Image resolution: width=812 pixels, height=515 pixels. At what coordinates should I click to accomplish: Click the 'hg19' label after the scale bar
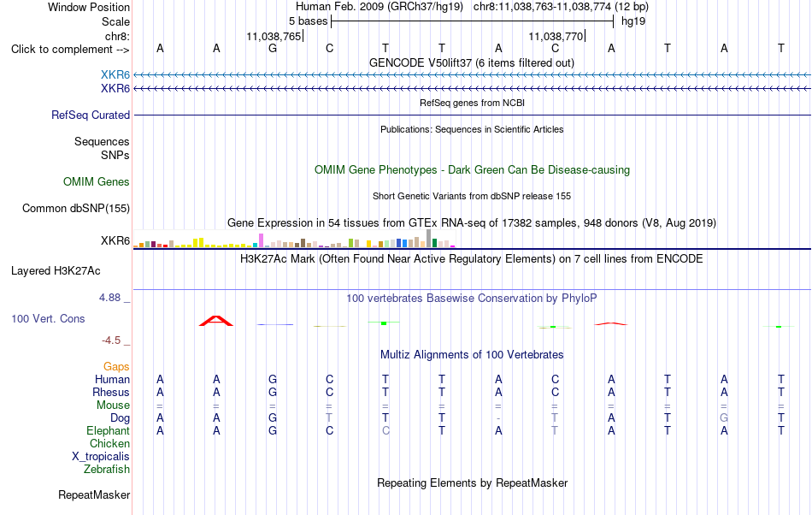[633, 21]
